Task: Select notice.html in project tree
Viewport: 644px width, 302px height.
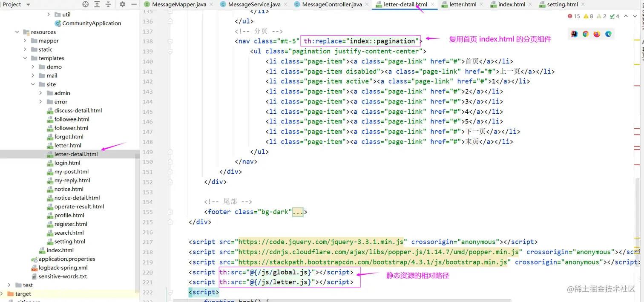Action: click(x=69, y=189)
